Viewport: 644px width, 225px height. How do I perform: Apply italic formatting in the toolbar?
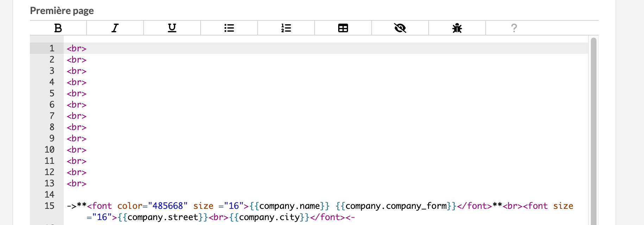point(115,28)
